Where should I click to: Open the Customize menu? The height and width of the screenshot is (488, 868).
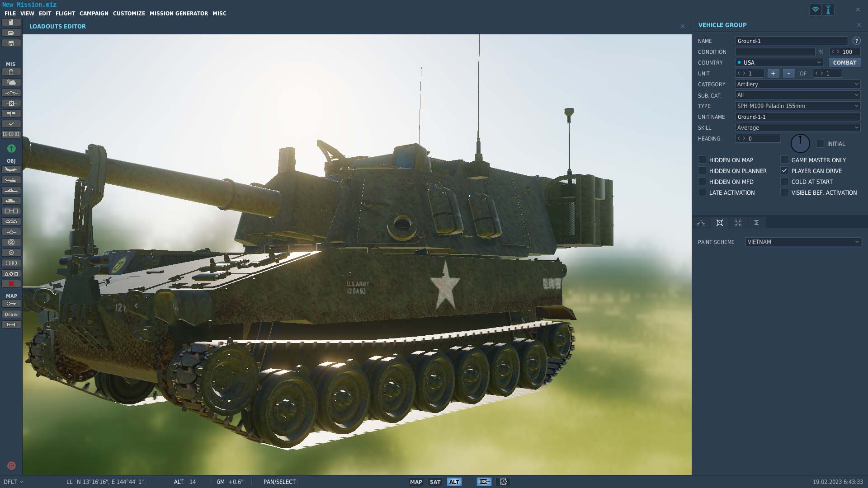click(x=129, y=14)
